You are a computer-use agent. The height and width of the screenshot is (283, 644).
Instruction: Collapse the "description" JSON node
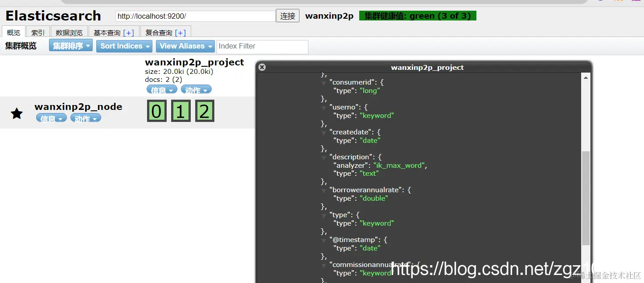(x=324, y=158)
